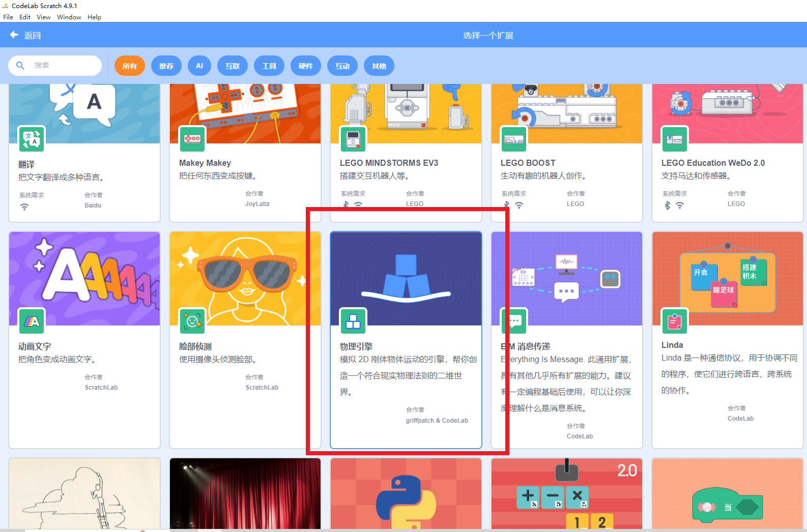This screenshot has width=807, height=532.
Task: Open the Python logo extension card
Action: pos(406,493)
